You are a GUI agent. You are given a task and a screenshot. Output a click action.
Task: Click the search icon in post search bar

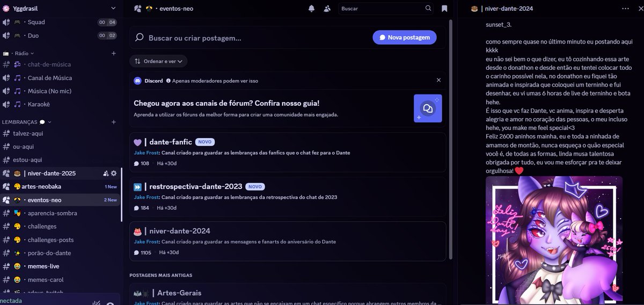coord(140,38)
